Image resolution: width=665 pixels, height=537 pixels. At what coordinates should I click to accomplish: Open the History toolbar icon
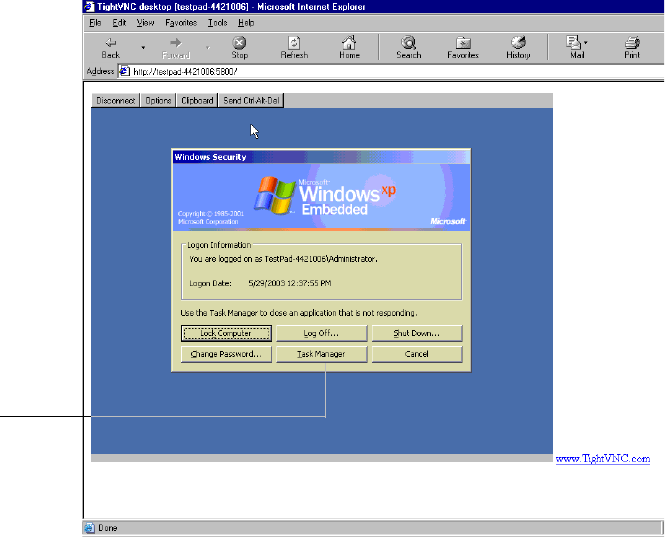tap(518, 42)
